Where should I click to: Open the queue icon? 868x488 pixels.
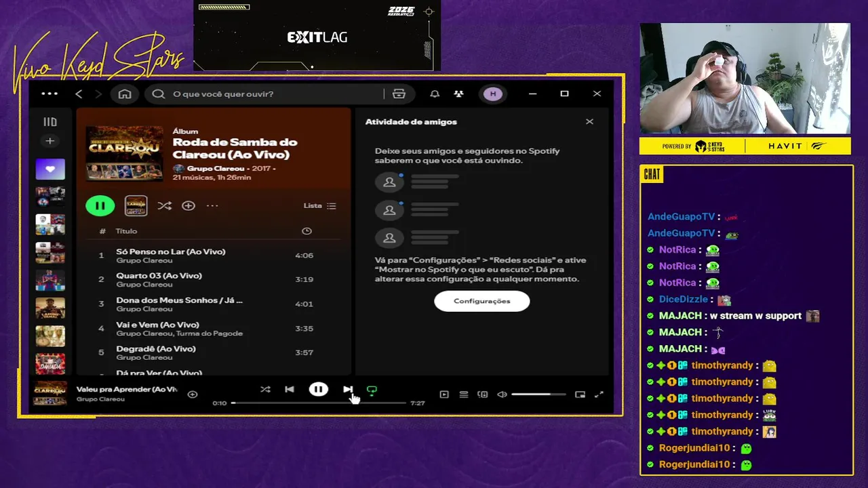coord(464,394)
